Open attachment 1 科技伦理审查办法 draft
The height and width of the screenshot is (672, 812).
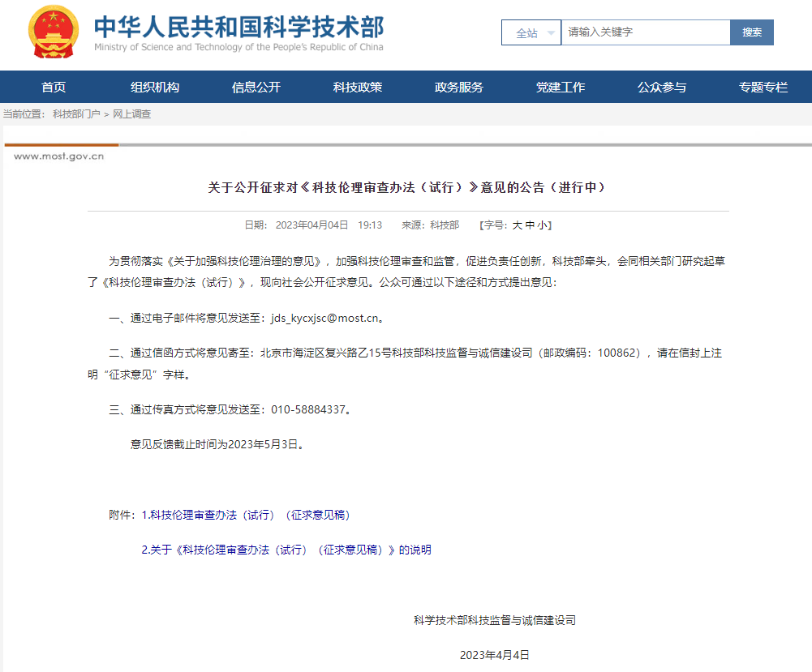[246, 516]
